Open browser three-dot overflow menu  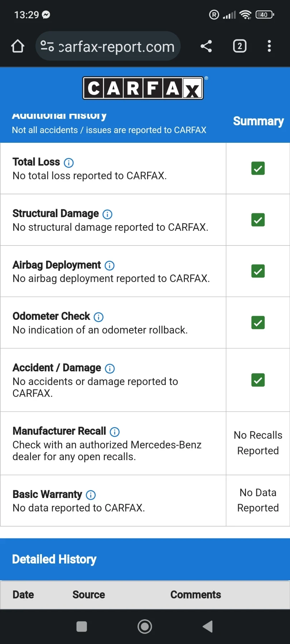(x=269, y=46)
